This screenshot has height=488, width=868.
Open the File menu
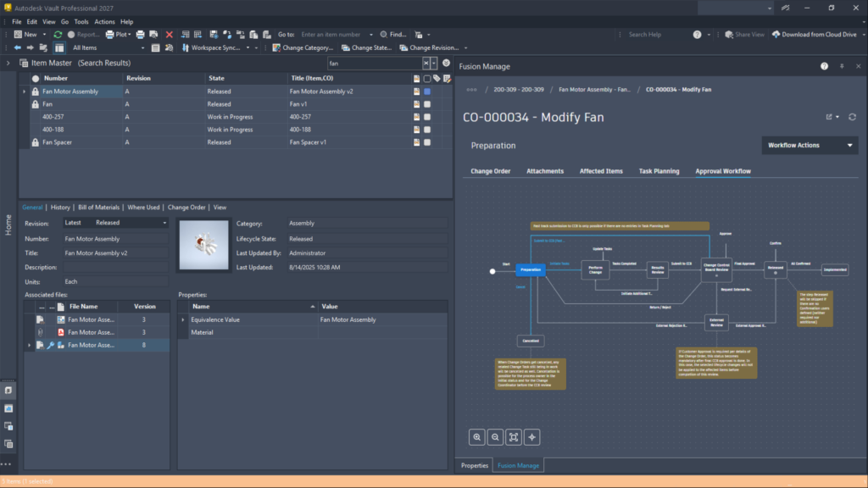pos(17,21)
